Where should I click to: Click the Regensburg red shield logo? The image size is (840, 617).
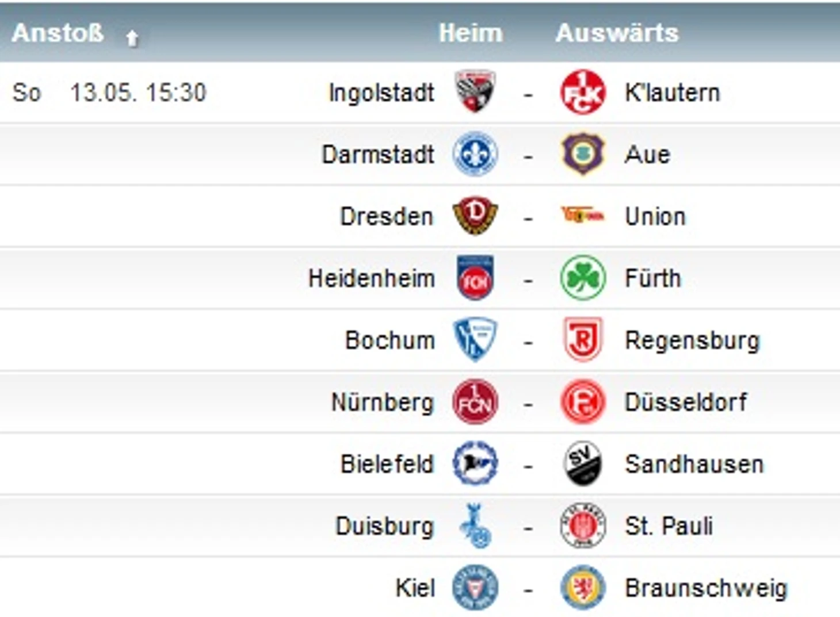582,339
